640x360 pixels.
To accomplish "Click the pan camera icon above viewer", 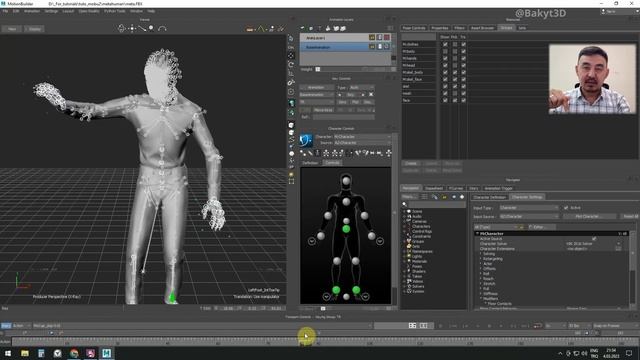I will 132,28.
